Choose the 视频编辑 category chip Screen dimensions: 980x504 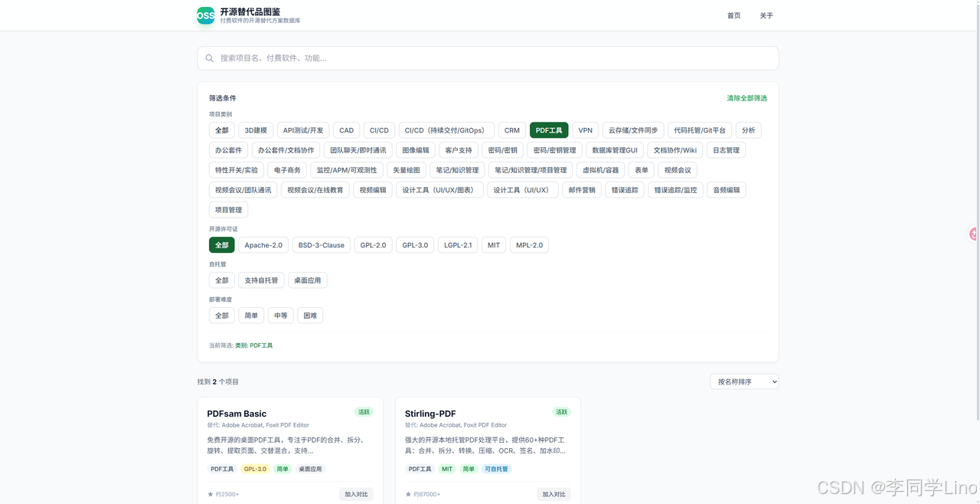tap(373, 190)
